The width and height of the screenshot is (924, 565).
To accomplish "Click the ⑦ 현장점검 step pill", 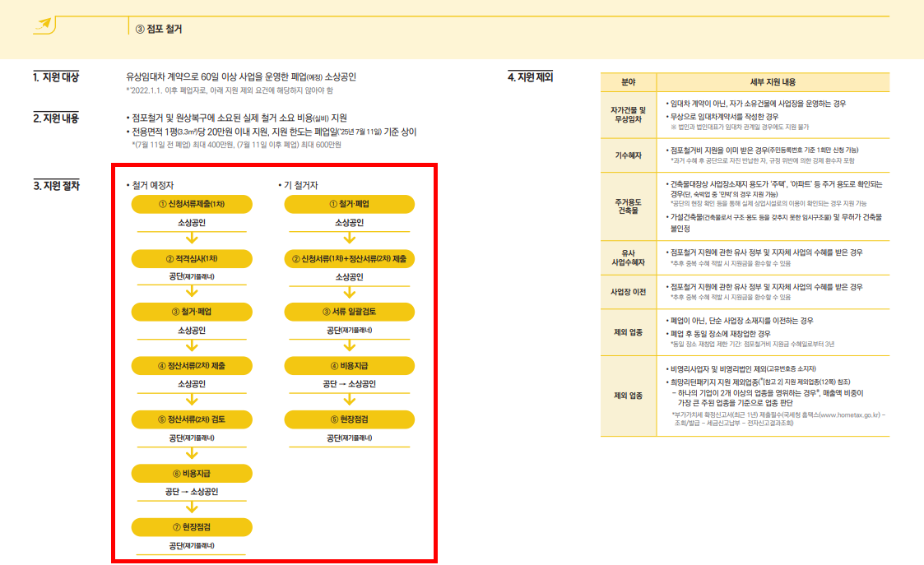I will pyautogui.click(x=192, y=527).
